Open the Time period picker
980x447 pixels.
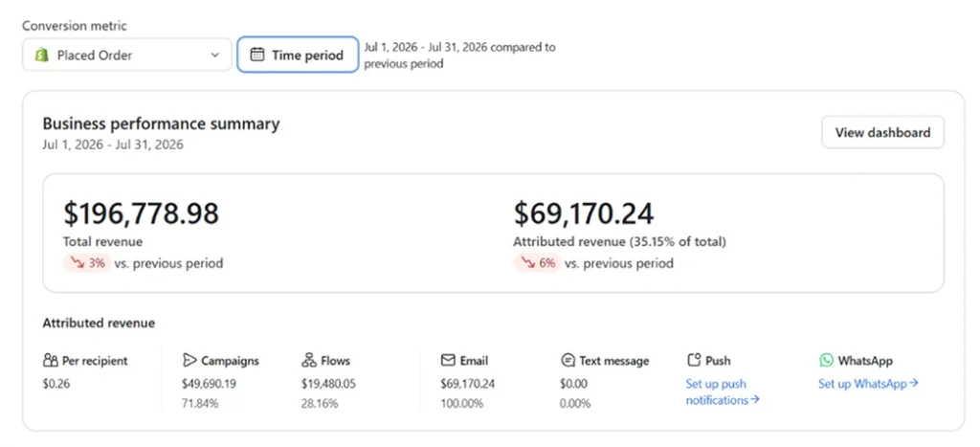tap(298, 55)
